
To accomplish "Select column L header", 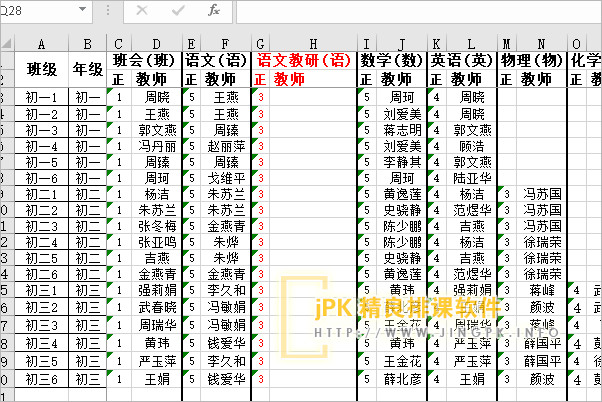I will (471, 44).
